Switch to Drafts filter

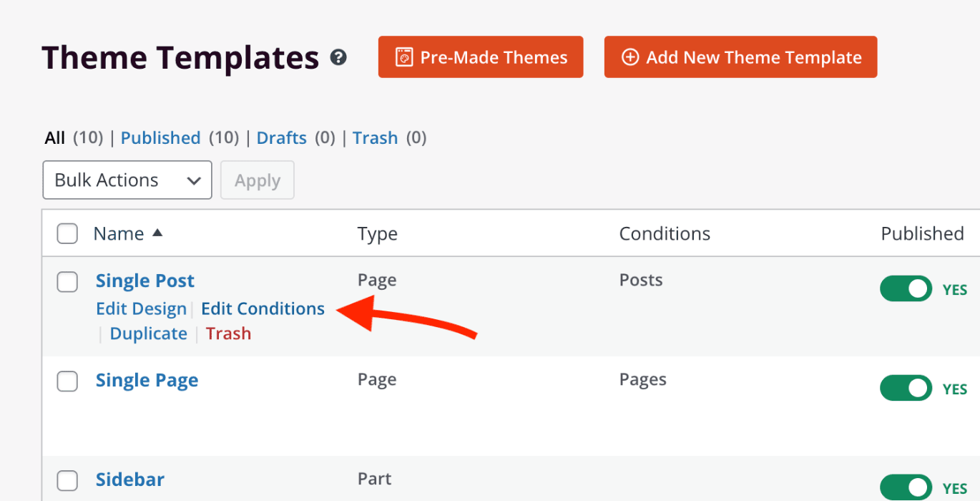pyautogui.click(x=282, y=137)
